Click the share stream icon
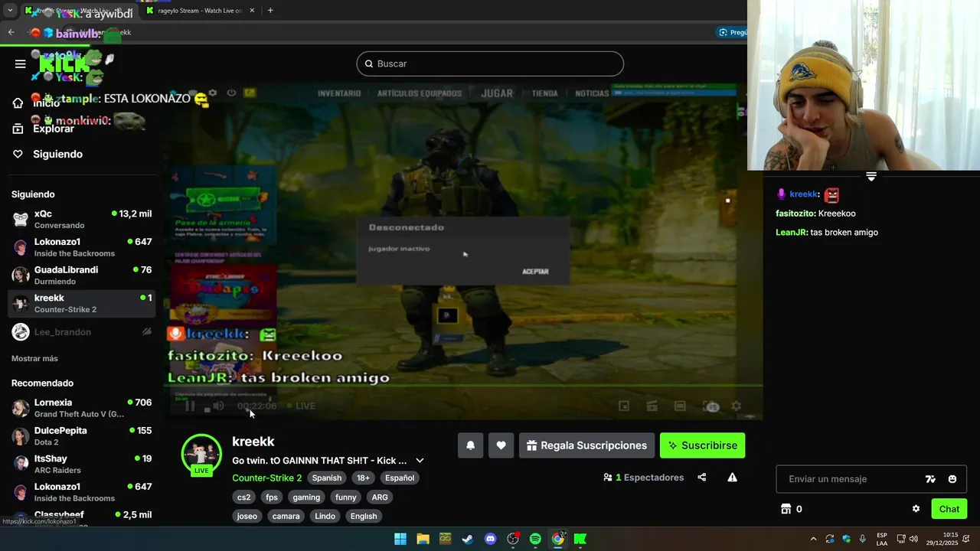Screen dimensions: 980x551 [702, 478]
